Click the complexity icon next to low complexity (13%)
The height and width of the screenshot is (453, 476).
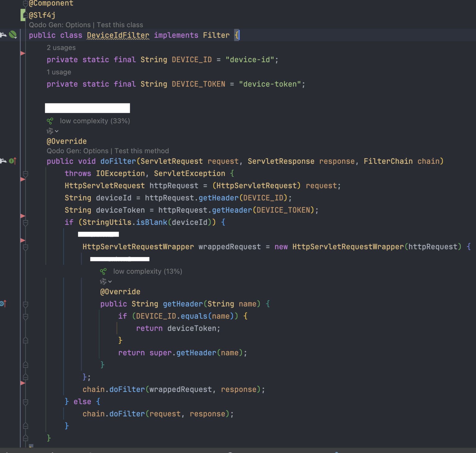pos(103,272)
